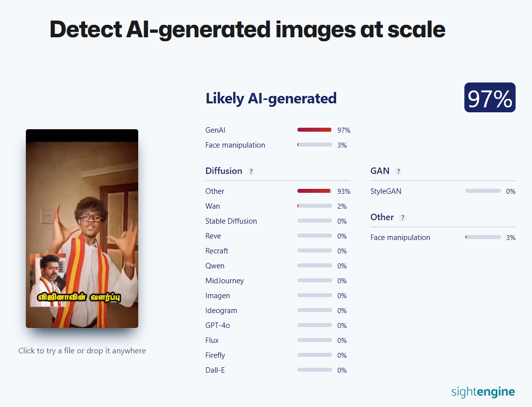
Task: Click the question mark icon beside GAN
Action: pyautogui.click(x=398, y=171)
